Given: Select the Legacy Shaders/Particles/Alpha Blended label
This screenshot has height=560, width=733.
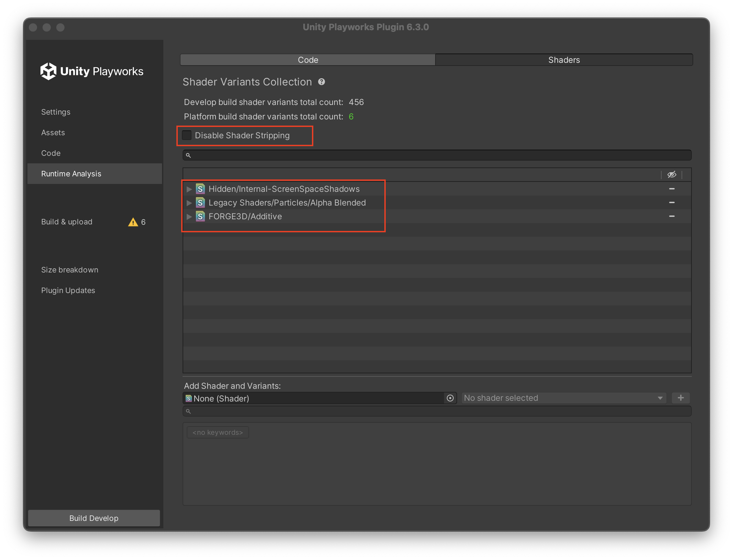Looking at the screenshot, I should [287, 202].
